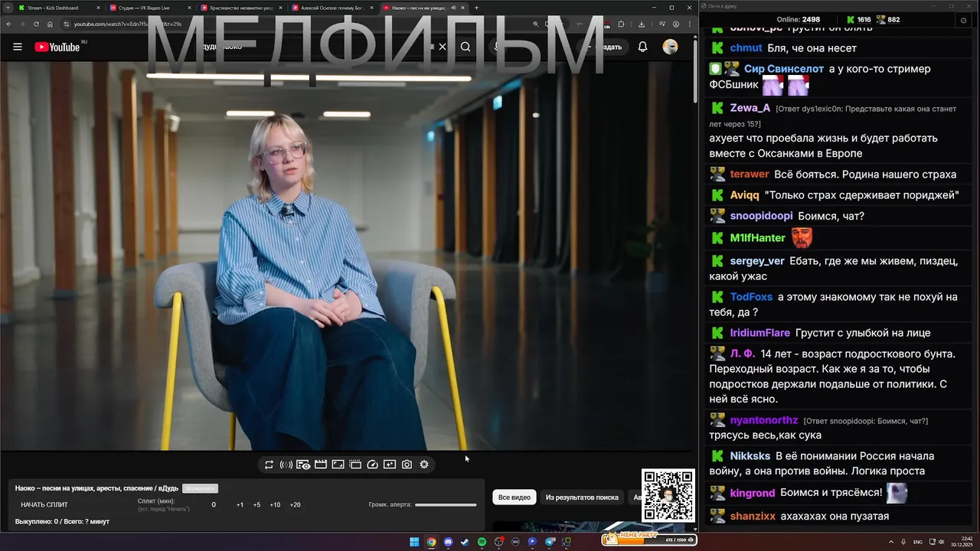Switch to Stream - Kick Dashboard tab
980x551 pixels.
click(60, 8)
